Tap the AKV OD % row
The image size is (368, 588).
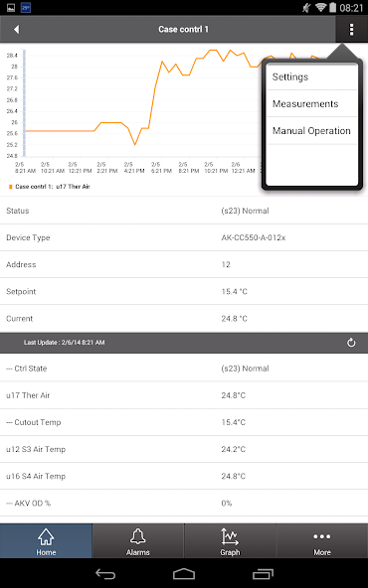coord(184,503)
